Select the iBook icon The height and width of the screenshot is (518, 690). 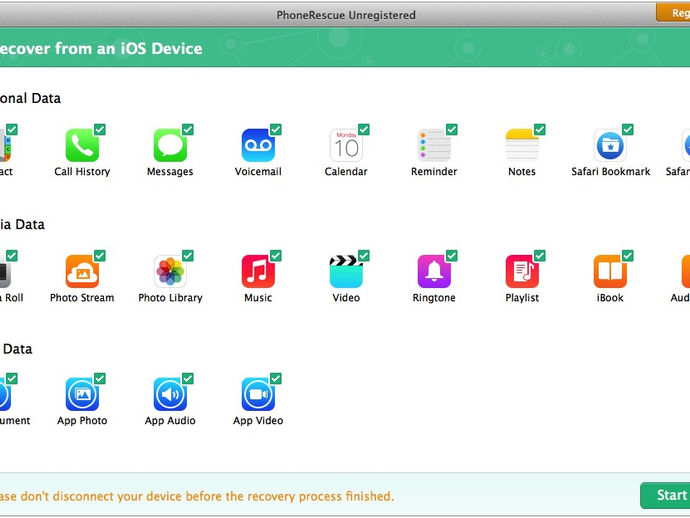(610, 272)
